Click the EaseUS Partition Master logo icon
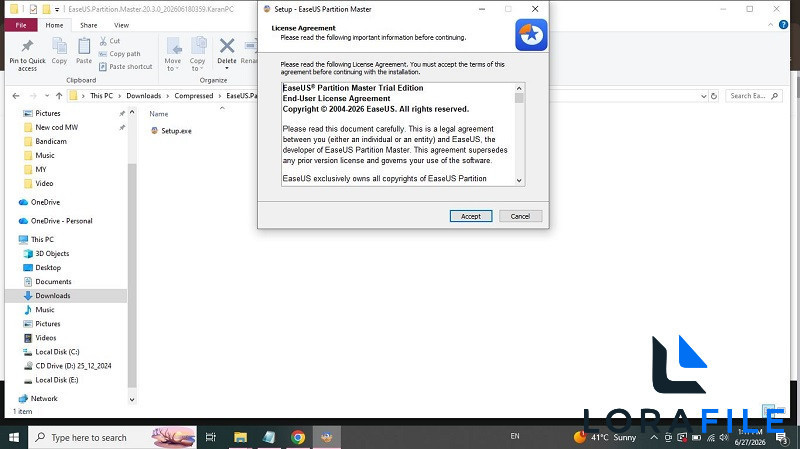Viewport: 800px width, 449px height. pyautogui.click(x=531, y=35)
